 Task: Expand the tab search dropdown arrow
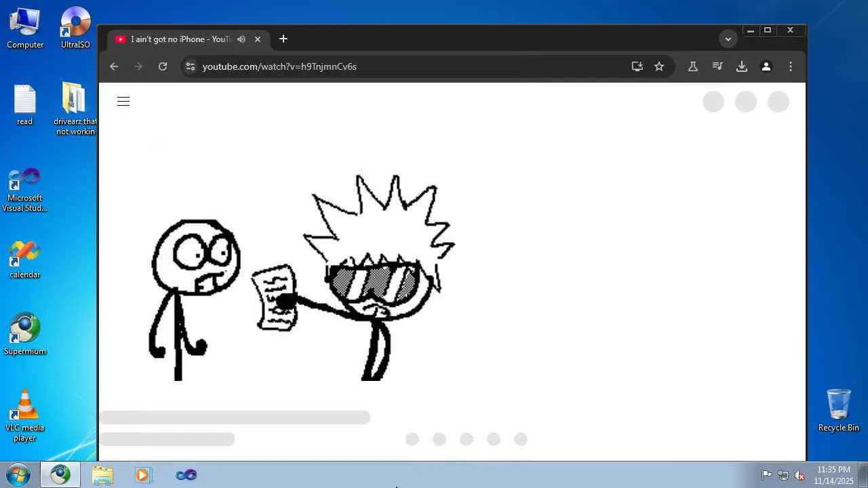[728, 39]
